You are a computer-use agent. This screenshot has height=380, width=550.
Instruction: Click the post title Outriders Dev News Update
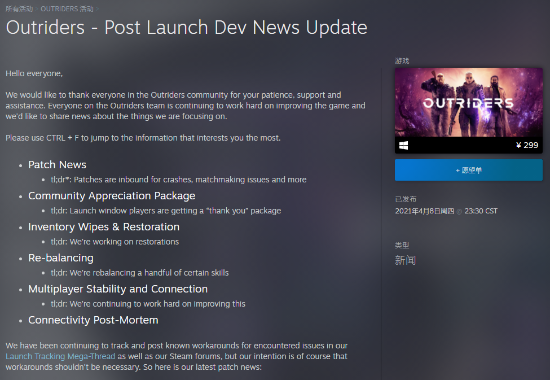[x=187, y=27]
